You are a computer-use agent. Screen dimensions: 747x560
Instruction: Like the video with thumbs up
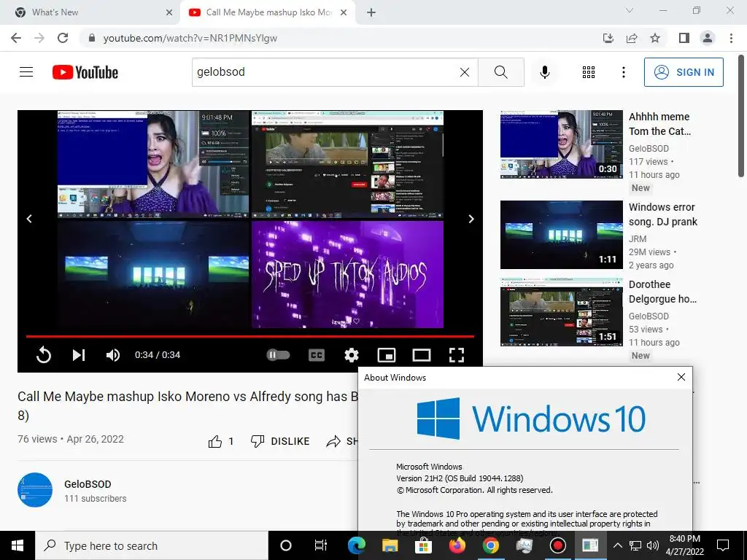pos(215,441)
